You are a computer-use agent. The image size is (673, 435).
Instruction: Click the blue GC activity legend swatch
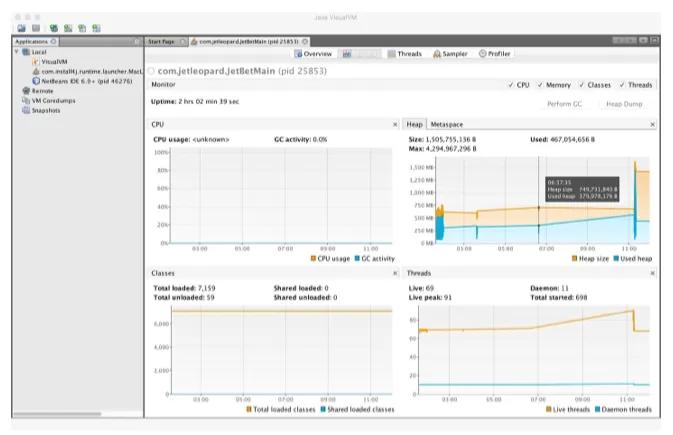[357, 259]
